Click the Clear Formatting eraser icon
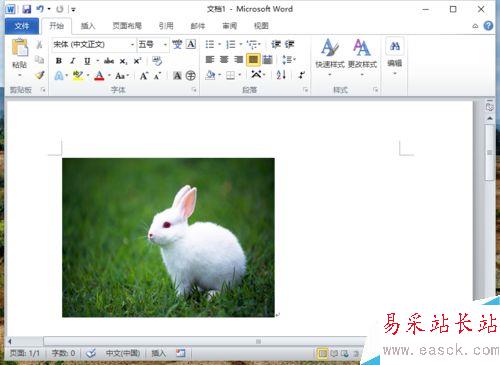Screen dimensions: 500x365 [x=157, y=61]
